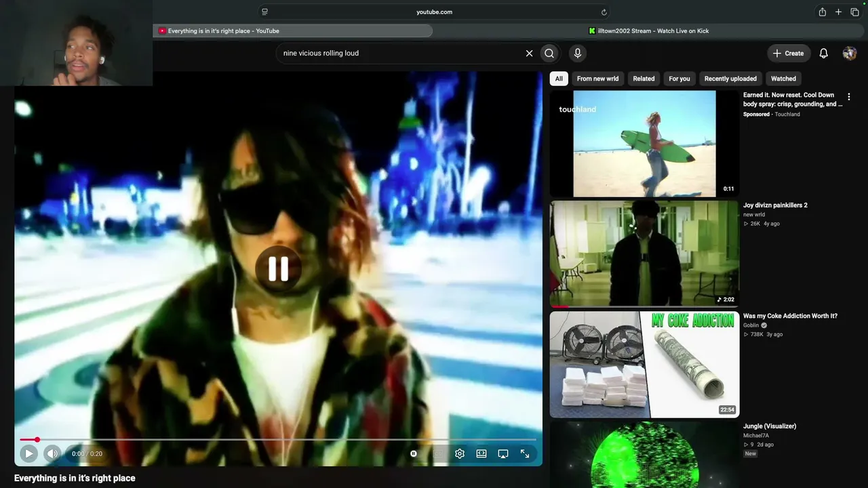Screen dimensions: 868x488
Task: Open the "My Coke Addiction" video thumbnail
Action: [644, 364]
